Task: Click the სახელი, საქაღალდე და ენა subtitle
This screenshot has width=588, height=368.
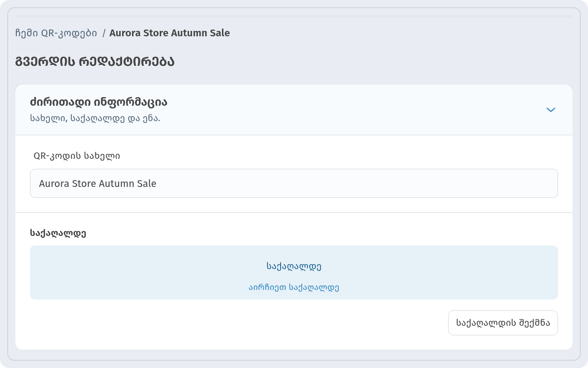Action: 95,118
